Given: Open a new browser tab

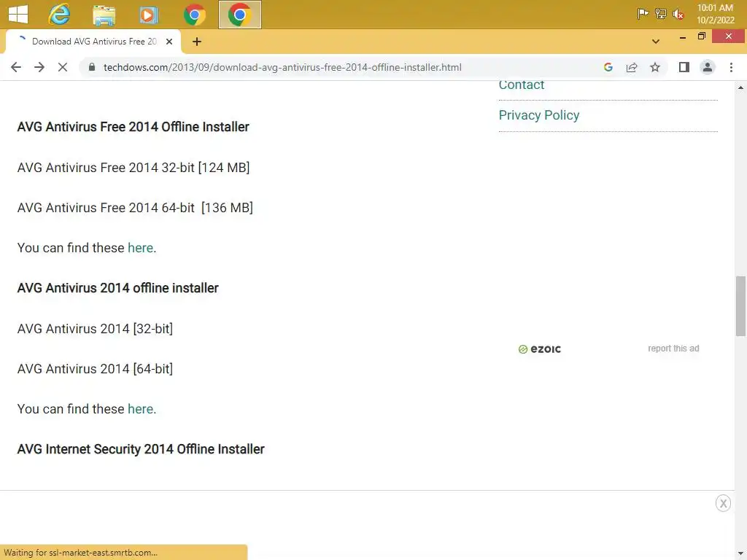Looking at the screenshot, I should pos(197,42).
